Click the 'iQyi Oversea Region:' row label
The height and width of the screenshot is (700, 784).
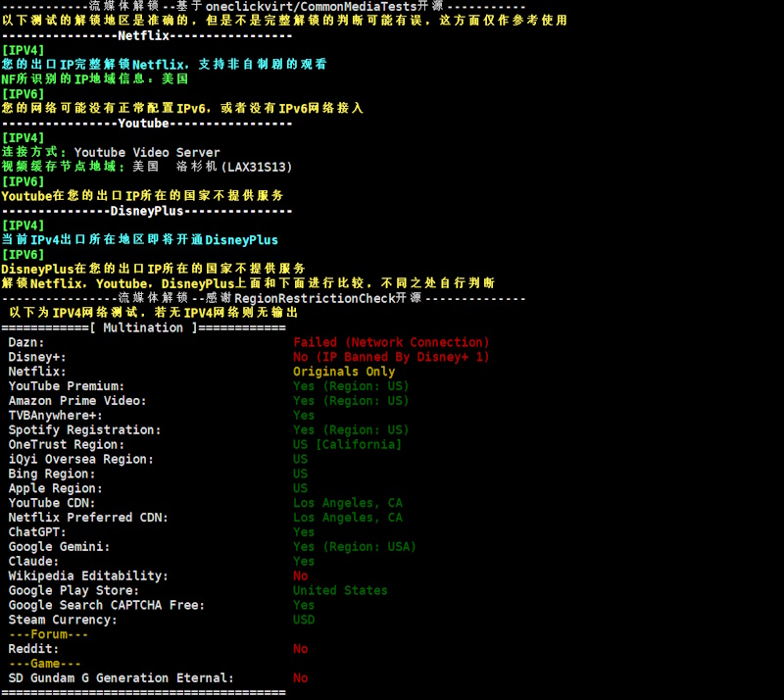[81, 459]
